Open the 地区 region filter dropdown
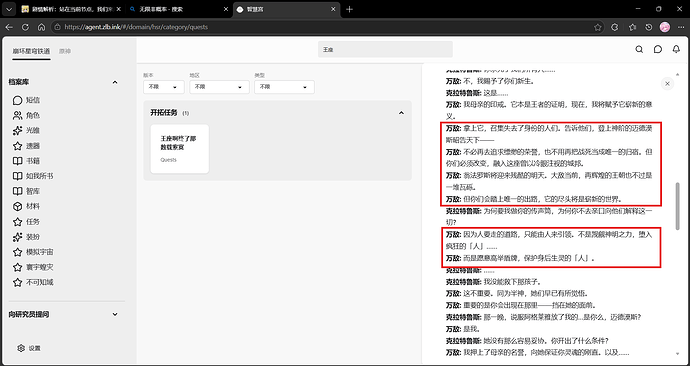 click(x=219, y=87)
